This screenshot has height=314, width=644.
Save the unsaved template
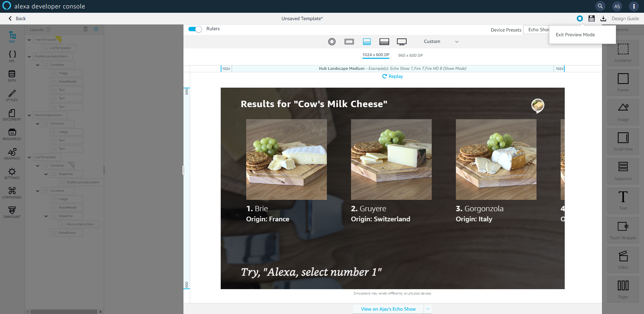click(x=591, y=18)
